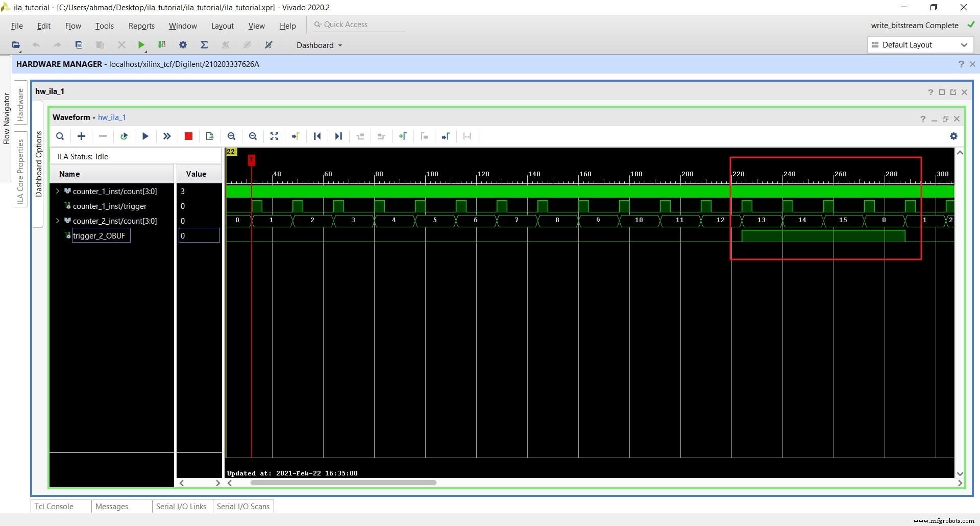Stop the ILA trigger capture
The height and width of the screenshot is (526, 980).
point(188,136)
